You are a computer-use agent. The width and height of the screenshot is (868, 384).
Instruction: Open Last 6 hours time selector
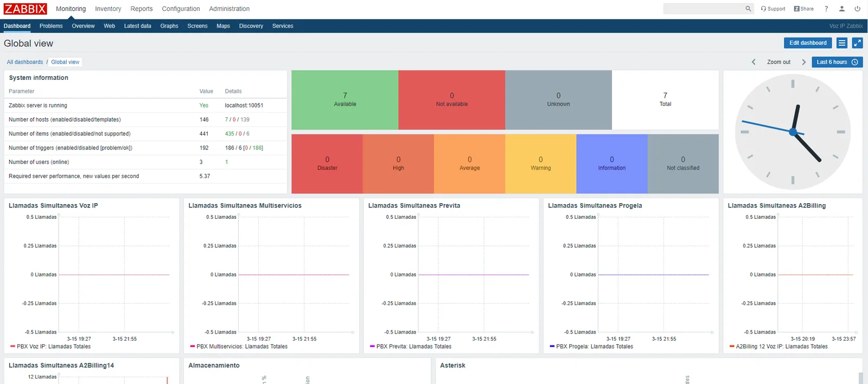click(837, 62)
